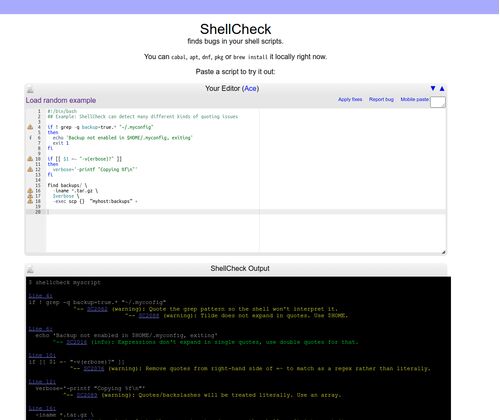
Task: Click the echo statement on editor line 6
Action: 122,138
